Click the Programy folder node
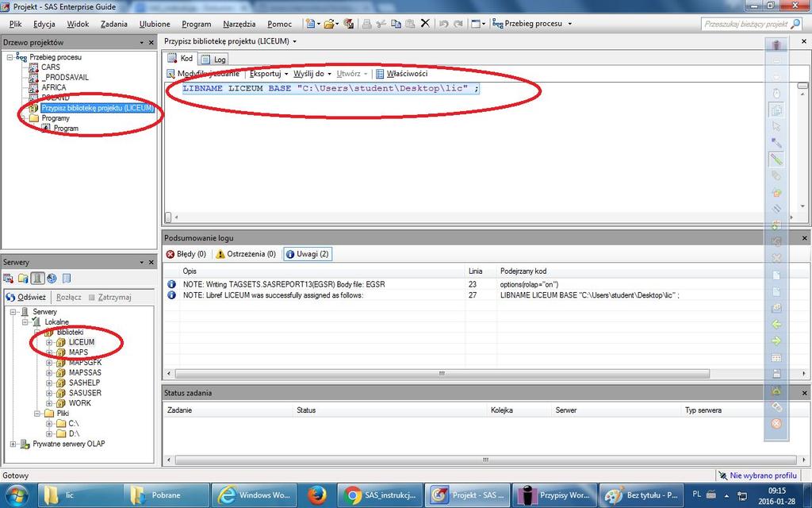The width and height of the screenshot is (812, 508). [56, 118]
